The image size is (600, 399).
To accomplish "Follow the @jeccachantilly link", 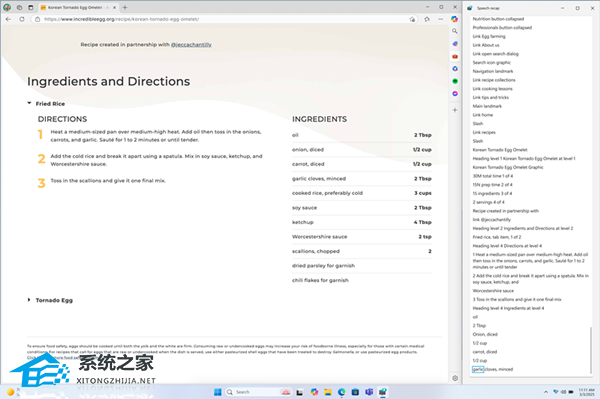I will (191, 45).
